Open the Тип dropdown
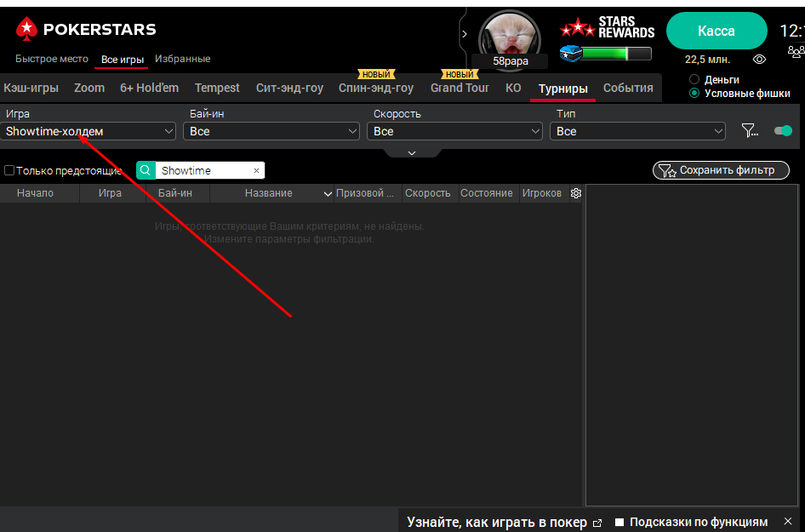805x532 pixels. coord(637,131)
